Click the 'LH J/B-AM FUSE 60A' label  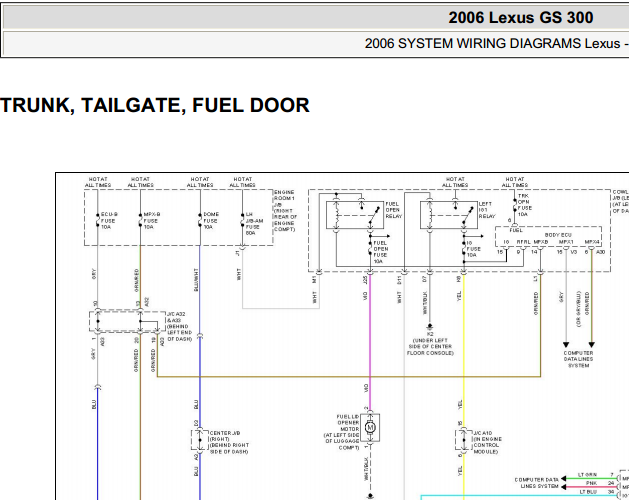pyautogui.click(x=254, y=224)
